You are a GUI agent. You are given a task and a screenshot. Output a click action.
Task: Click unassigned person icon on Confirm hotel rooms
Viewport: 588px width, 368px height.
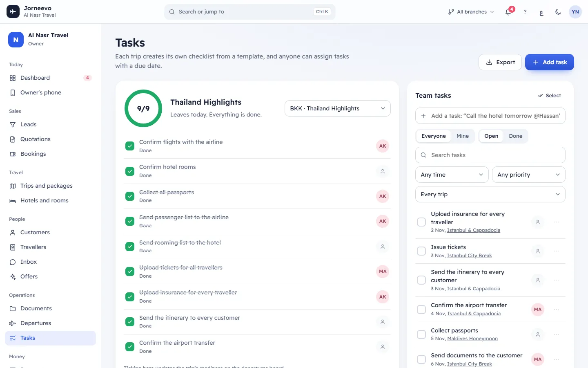383,171
